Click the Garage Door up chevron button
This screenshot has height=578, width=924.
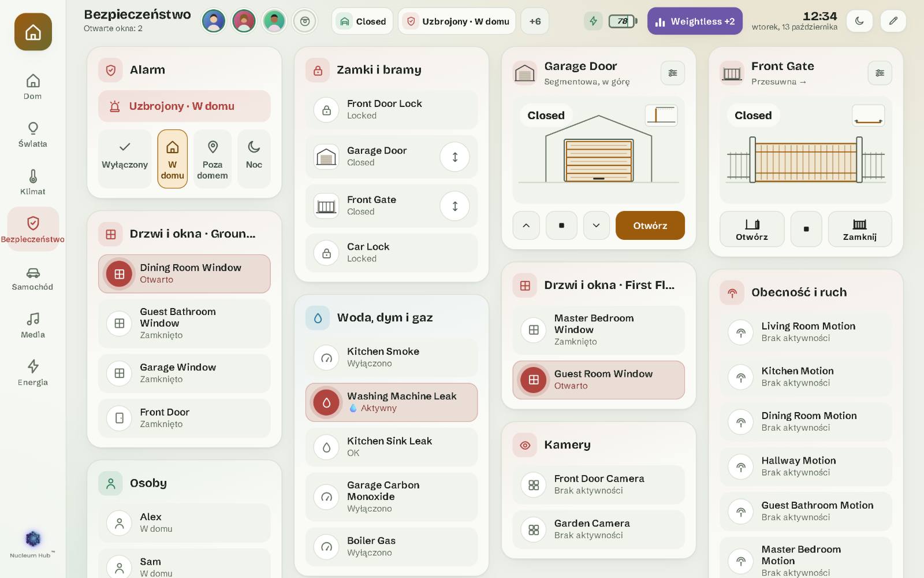526,225
